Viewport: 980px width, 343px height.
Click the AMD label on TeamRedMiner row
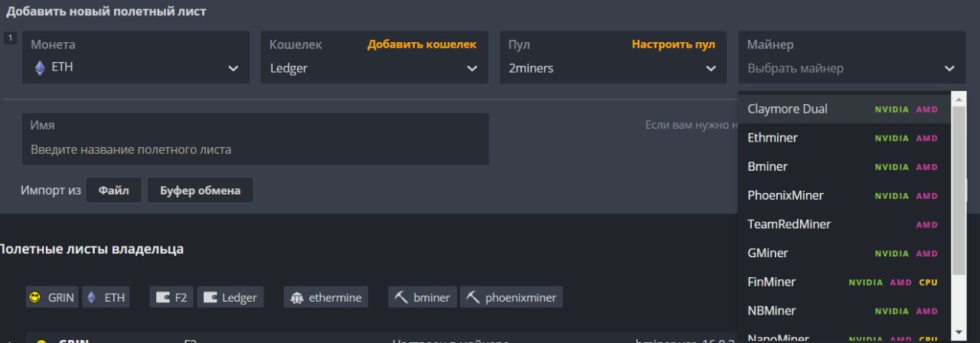point(927,225)
